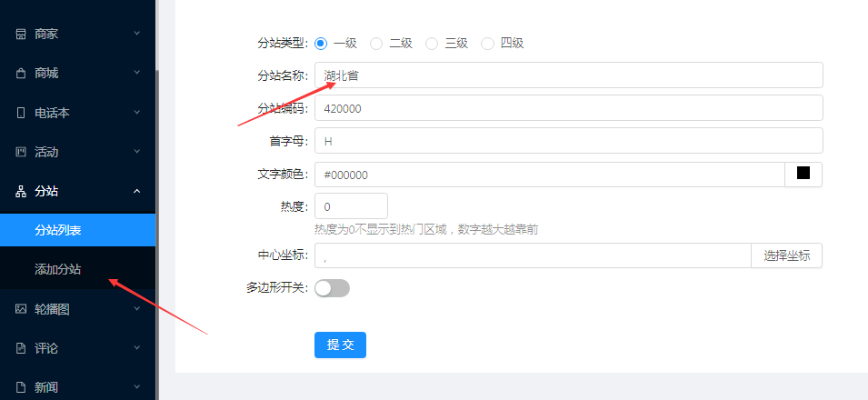The image size is (868, 400).
Task: Open the 商城 menu label
Action: pos(46,73)
